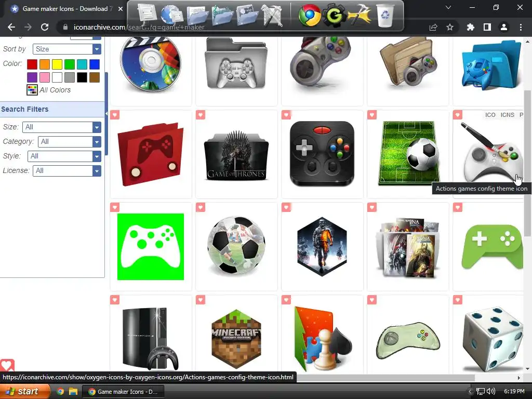This screenshot has height=399, width=532.
Task: Open the PlayStation 3 console icon
Action: (x=150, y=339)
